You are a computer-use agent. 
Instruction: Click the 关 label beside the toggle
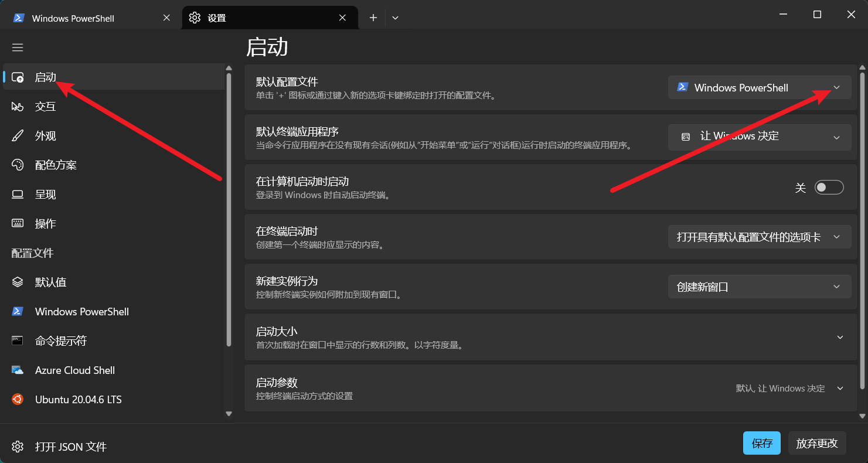801,188
